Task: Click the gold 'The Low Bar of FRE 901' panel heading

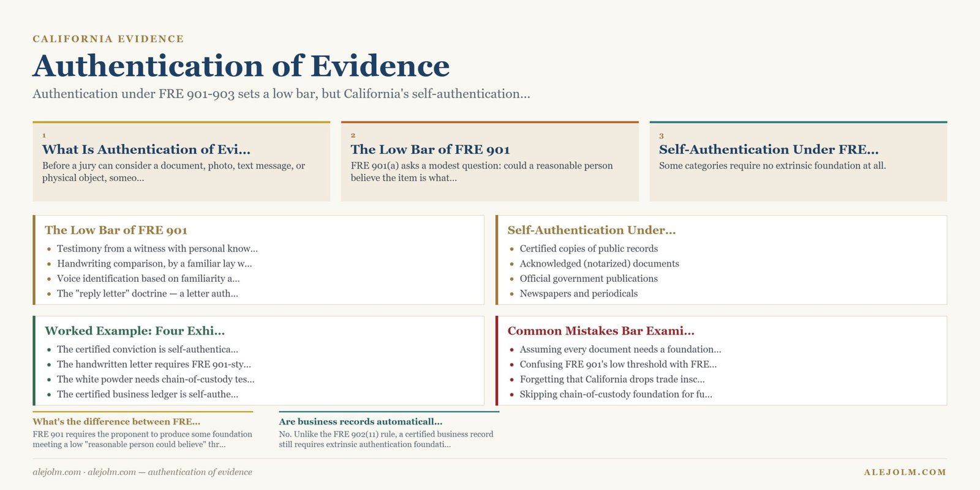Action: (116, 230)
